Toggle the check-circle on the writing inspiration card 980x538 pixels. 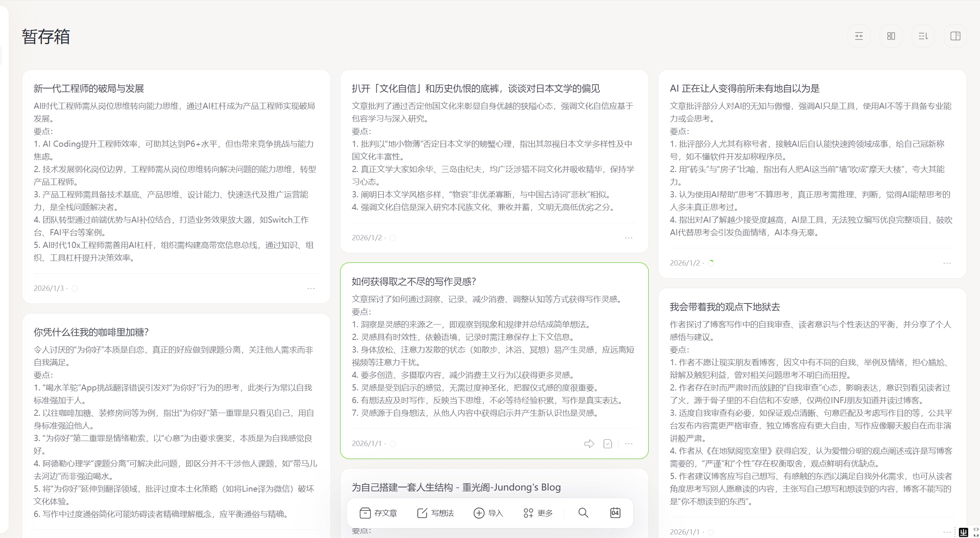[607, 443]
